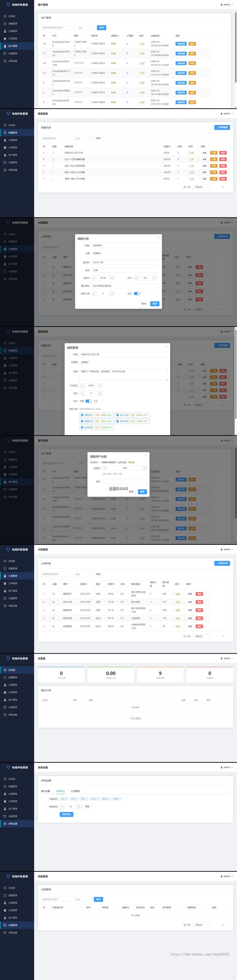Close the 编辑大神 dialog with X icon
Image resolution: width=237 pixels, height=980 pixels.
click(x=158, y=237)
